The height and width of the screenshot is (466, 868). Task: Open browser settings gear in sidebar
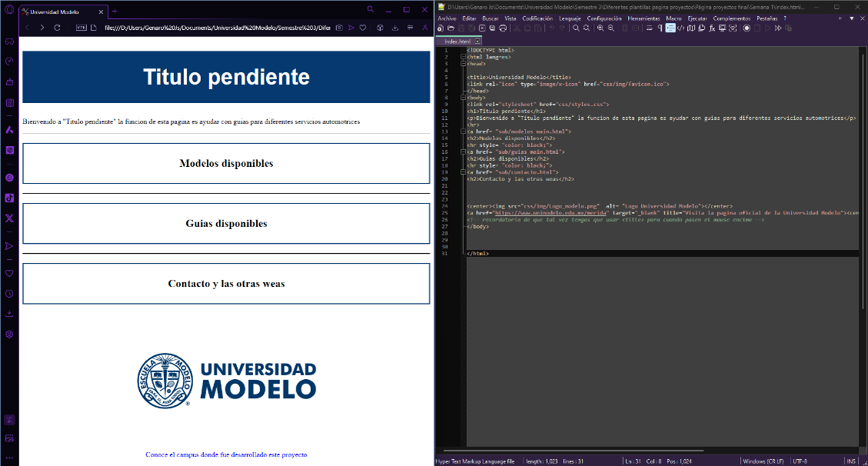(9, 335)
